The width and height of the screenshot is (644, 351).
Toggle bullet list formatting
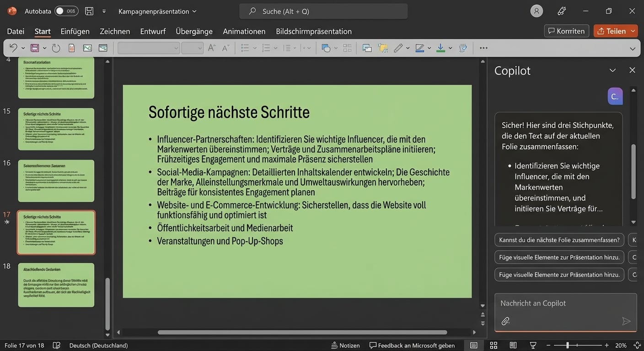(245, 48)
